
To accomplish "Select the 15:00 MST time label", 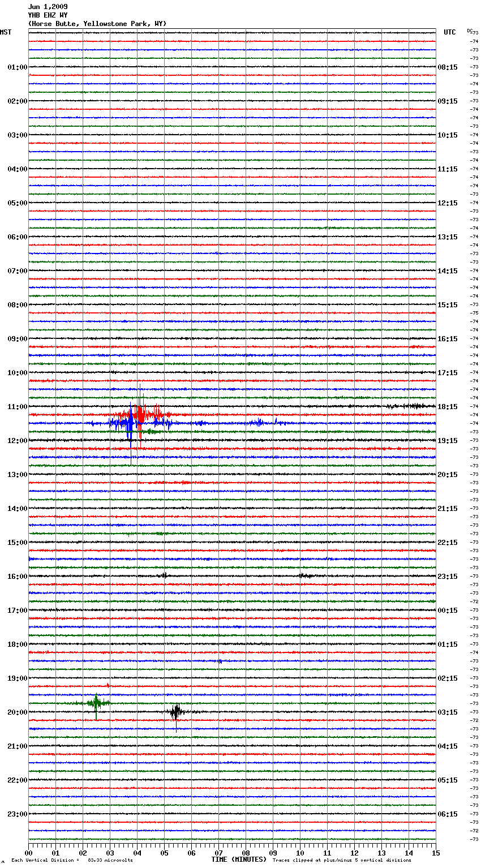I will (18, 543).
